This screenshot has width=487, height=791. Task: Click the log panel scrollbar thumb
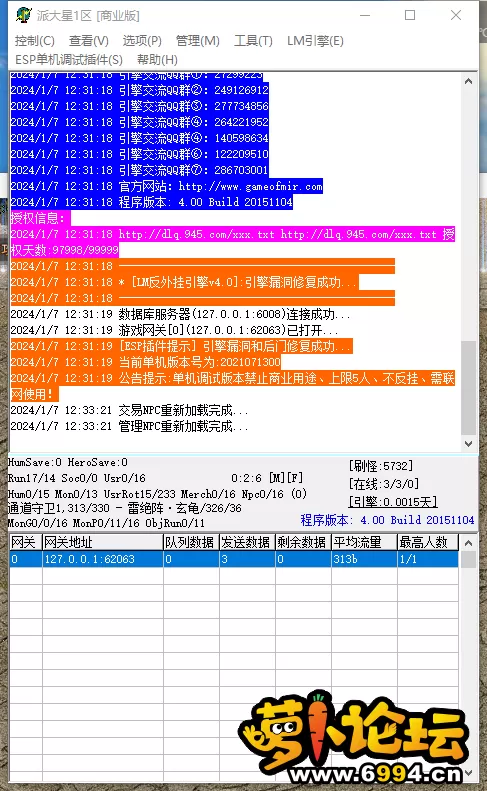pyautogui.click(x=468, y=387)
